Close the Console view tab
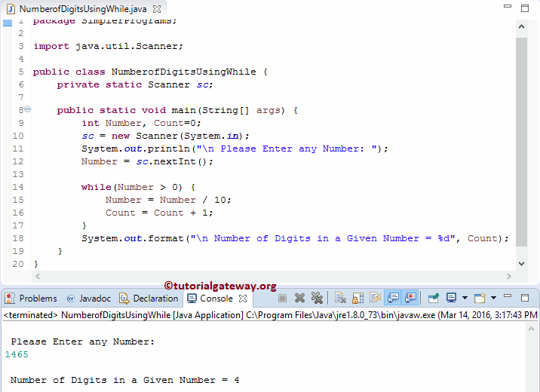The height and width of the screenshot is (392, 540). [x=243, y=299]
